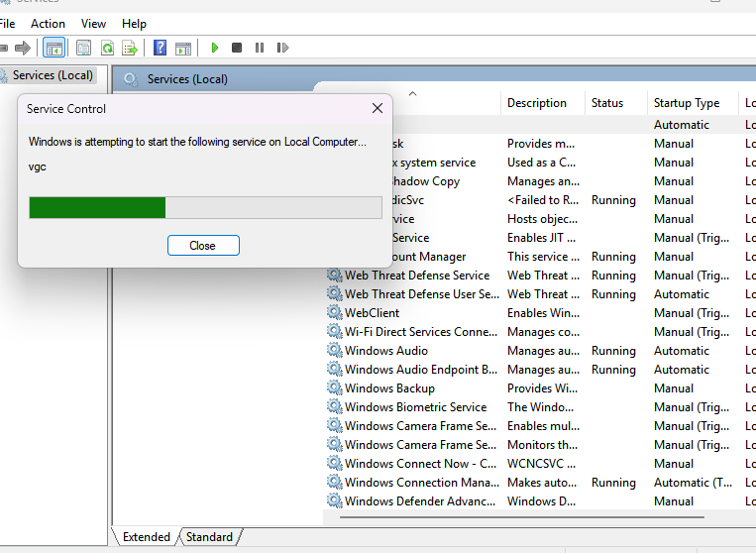Toggle Show/Hide Action Pane toolbar icon
The image size is (756, 553).
[183, 48]
